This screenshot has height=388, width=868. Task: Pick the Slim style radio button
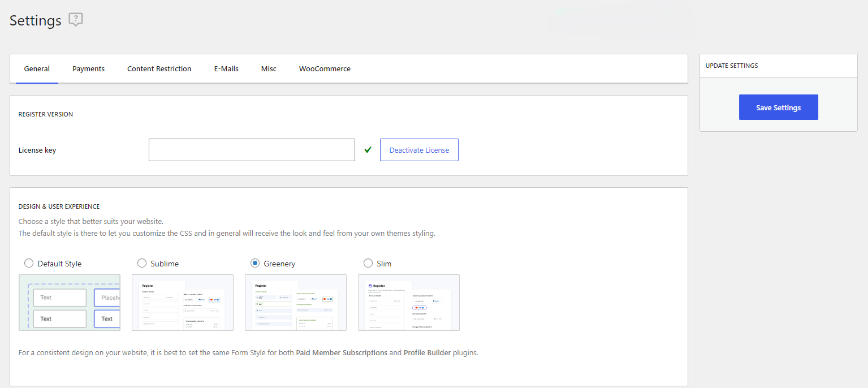(368, 263)
